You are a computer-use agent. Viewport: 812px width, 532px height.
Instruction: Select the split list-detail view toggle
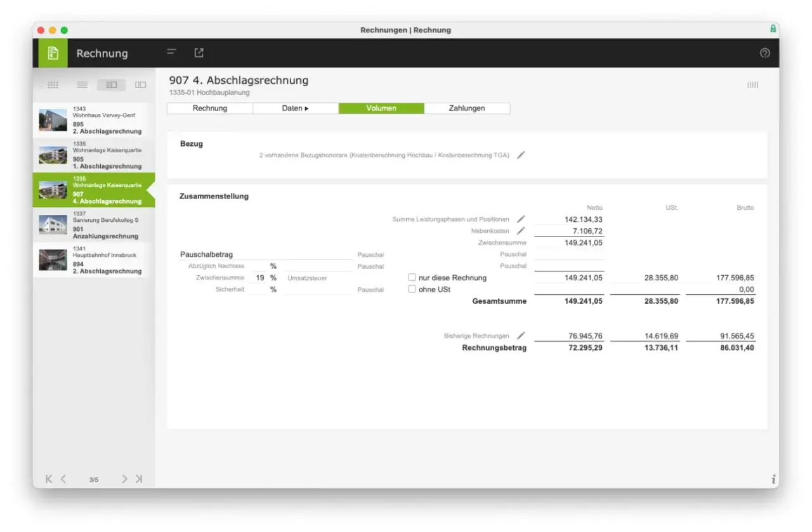pos(111,85)
